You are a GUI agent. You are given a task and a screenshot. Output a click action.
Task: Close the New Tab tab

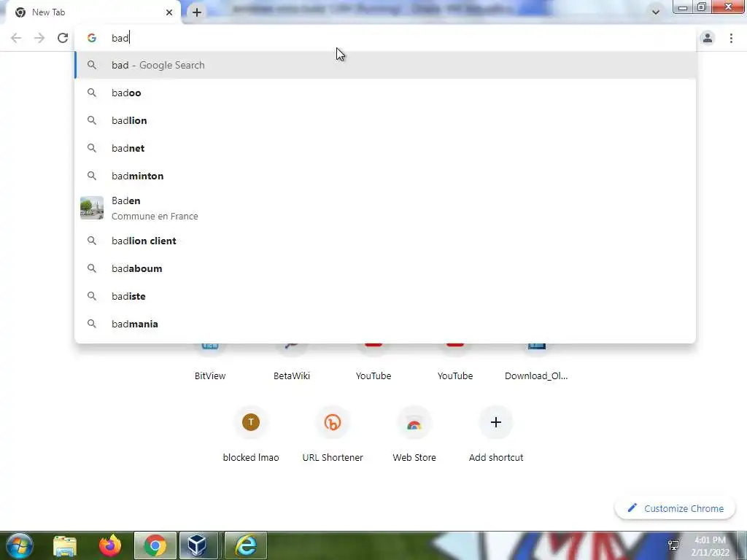(169, 12)
